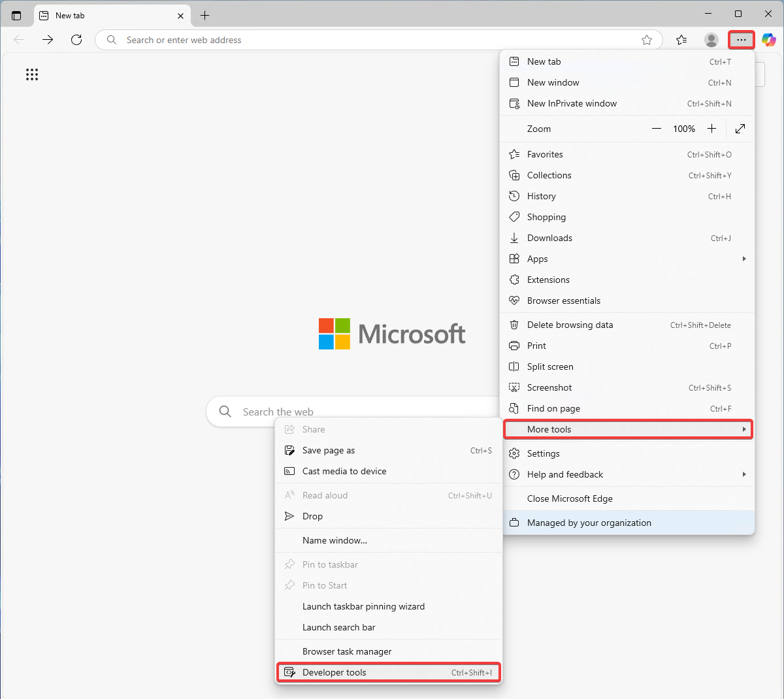The image size is (784, 699).
Task: Enter full screen via zoom expand icon
Action: click(x=740, y=129)
